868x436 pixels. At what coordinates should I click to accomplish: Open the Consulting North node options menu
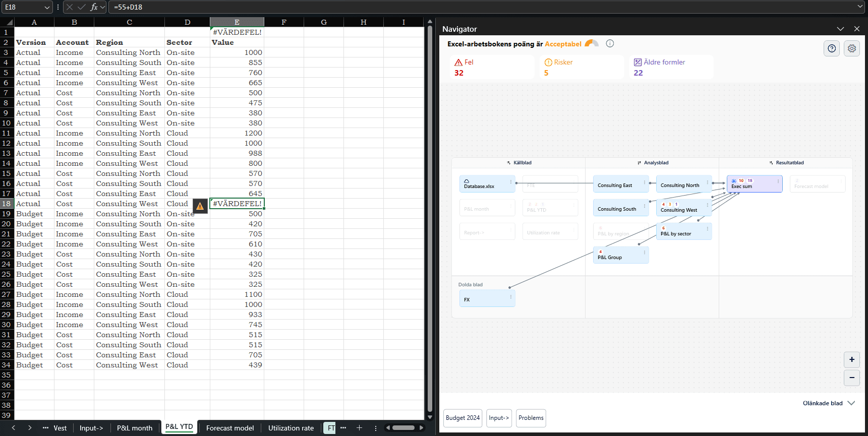pyautogui.click(x=708, y=182)
